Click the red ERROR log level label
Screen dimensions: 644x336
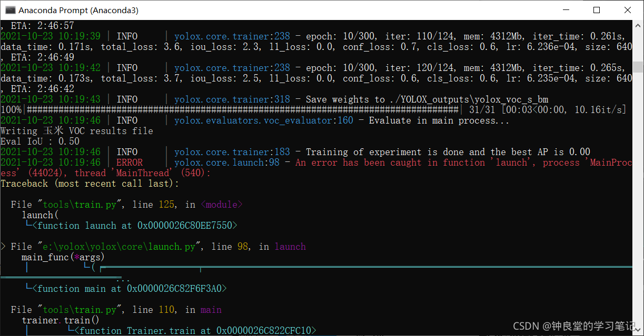coord(130,162)
